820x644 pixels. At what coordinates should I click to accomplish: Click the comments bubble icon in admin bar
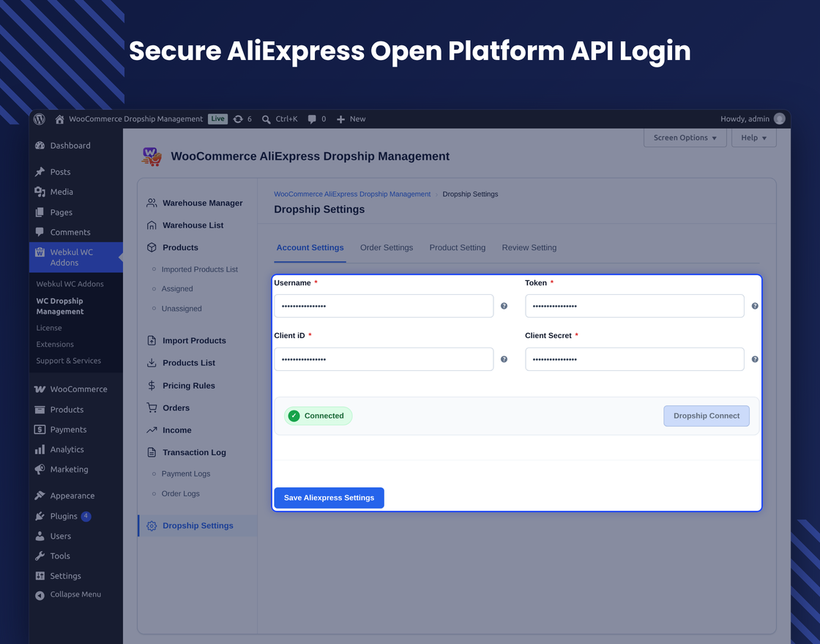(x=312, y=119)
